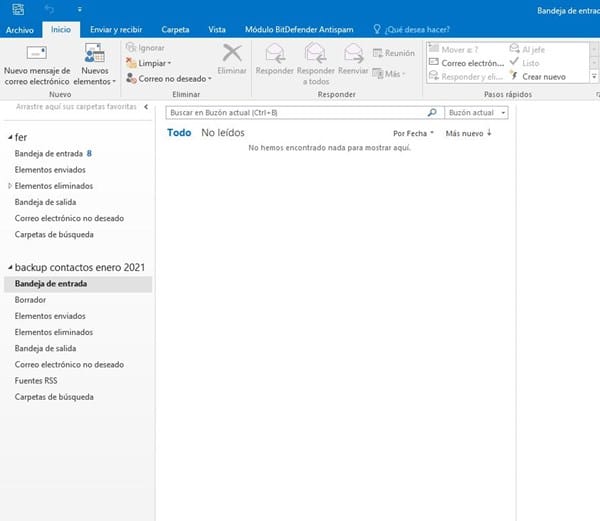Click the Reenviar icon
Screen dimensions: 600x521
(352, 53)
